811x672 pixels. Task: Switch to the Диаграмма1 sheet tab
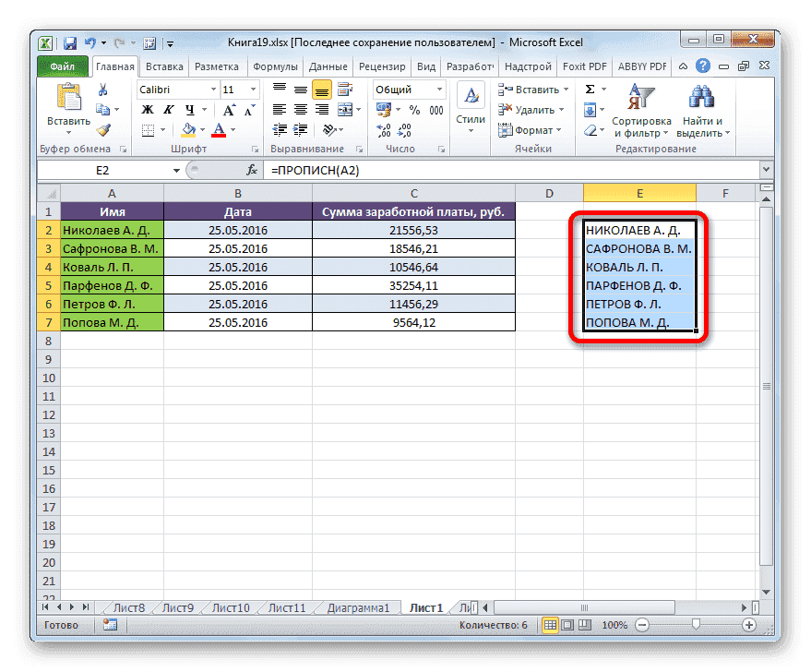(359, 607)
